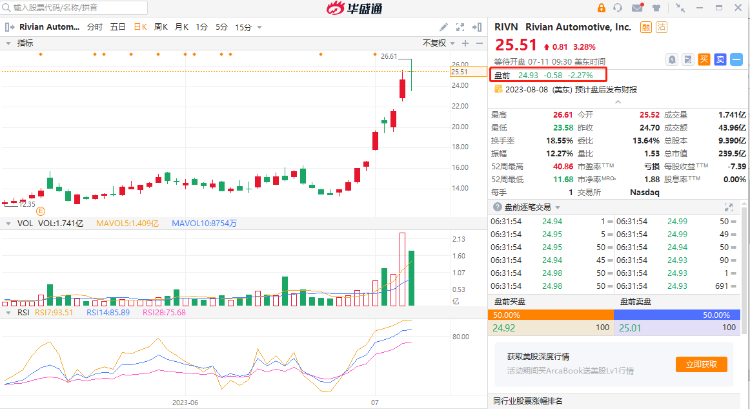Expand the tick trades panel icon
This screenshot has width=750, height=409.
729,207
